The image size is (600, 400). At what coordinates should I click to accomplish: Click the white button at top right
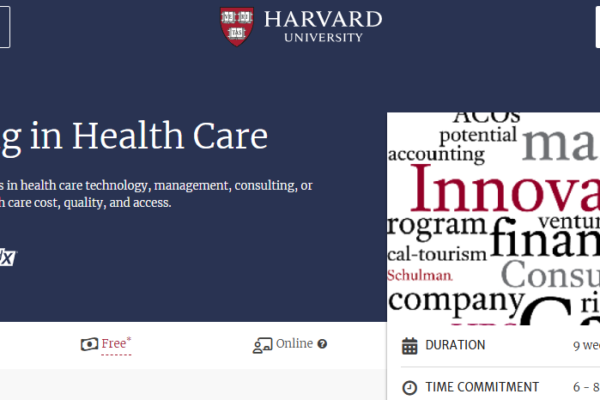click(x=597, y=27)
